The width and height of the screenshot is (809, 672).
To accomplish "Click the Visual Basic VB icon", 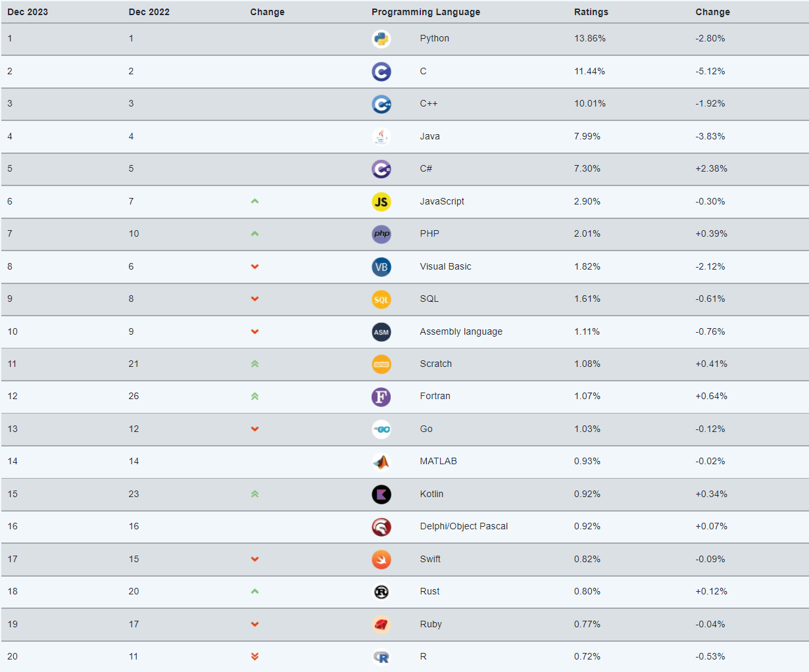I will point(381,267).
